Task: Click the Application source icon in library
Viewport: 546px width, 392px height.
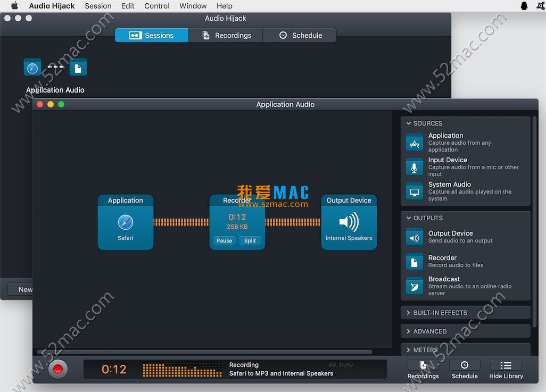Action: point(414,143)
